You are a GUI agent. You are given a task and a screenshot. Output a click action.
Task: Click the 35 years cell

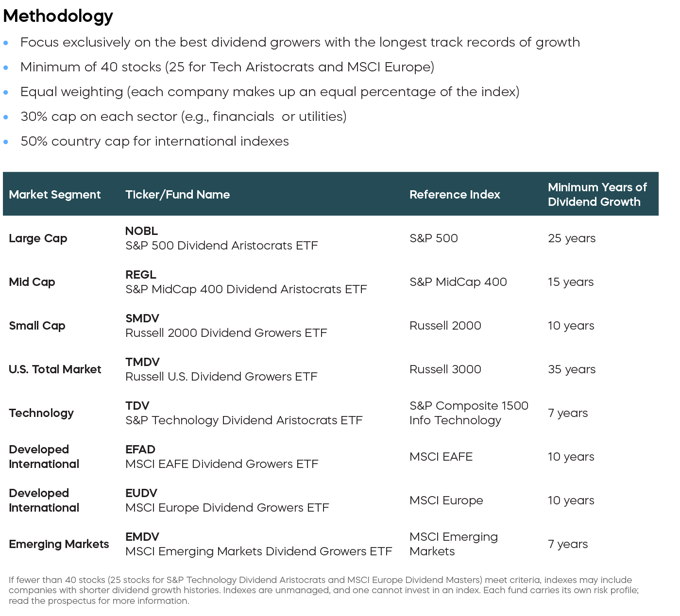(572, 369)
